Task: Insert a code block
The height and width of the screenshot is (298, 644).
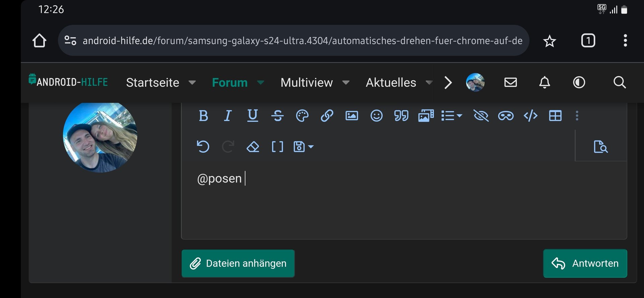Action: [531, 116]
